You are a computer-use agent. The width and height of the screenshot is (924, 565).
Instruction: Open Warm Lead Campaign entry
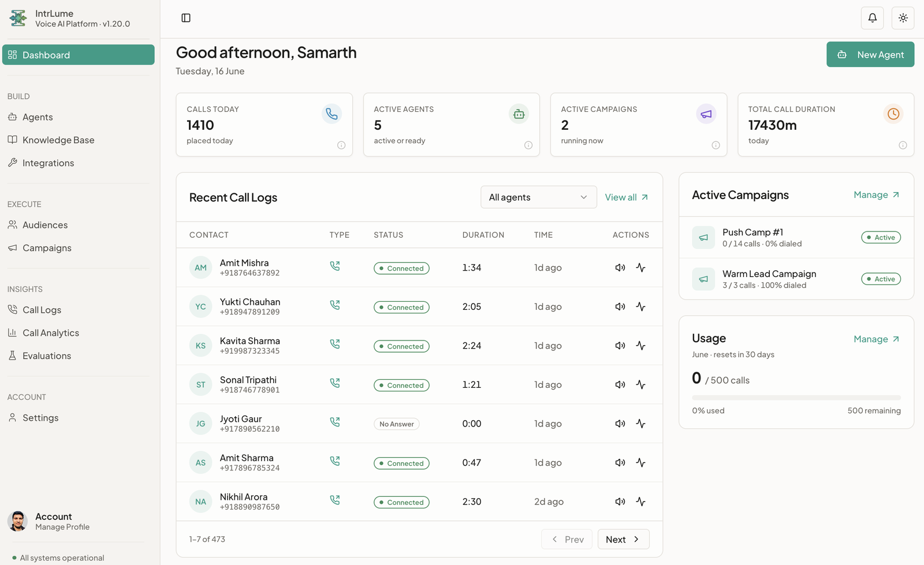coord(796,279)
